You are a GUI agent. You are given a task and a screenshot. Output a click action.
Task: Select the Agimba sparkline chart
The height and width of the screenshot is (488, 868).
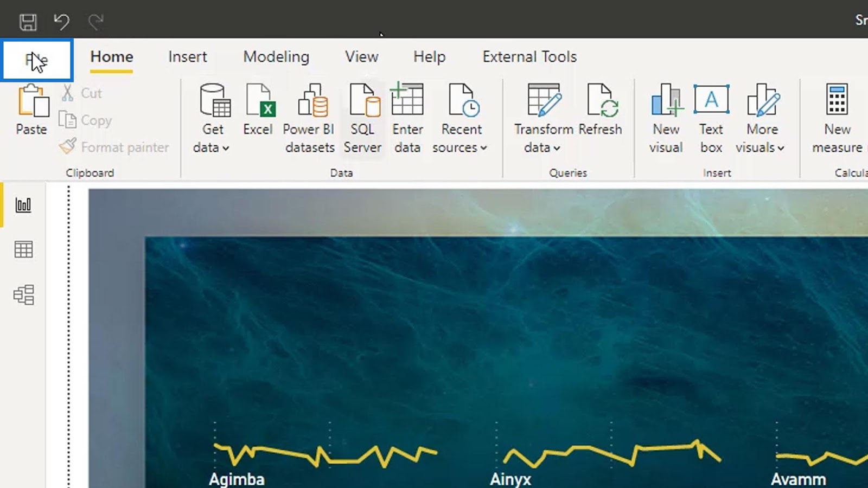(x=325, y=455)
